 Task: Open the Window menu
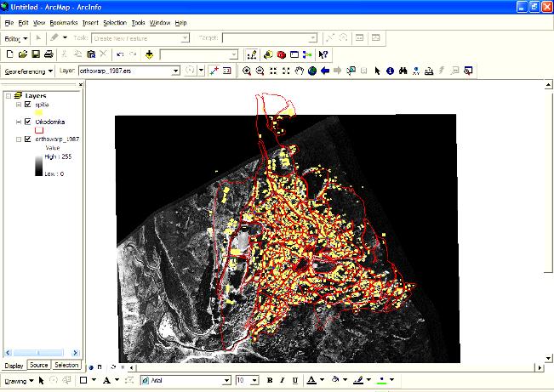160,23
